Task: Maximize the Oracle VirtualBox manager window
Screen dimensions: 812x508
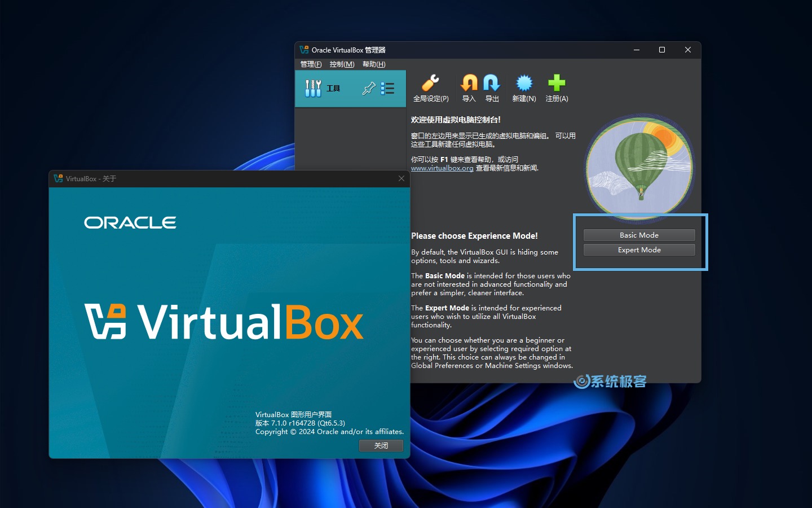Action: tap(662, 50)
